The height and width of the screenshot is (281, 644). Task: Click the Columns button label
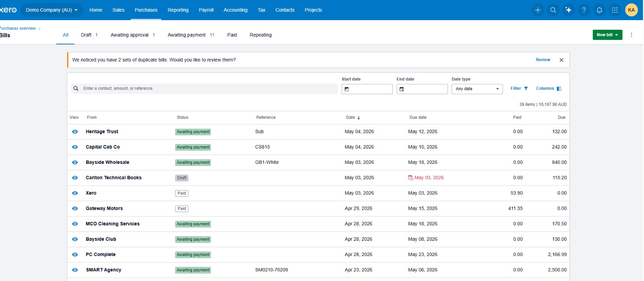(x=545, y=89)
